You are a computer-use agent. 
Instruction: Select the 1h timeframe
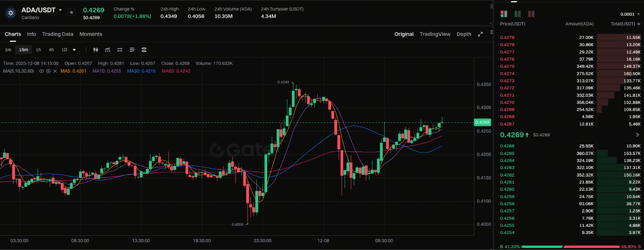pyautogui.click(x=38, y=50)
